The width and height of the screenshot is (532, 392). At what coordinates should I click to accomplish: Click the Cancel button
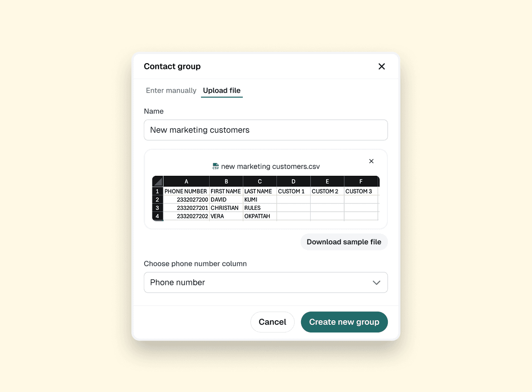coord(272,322)
